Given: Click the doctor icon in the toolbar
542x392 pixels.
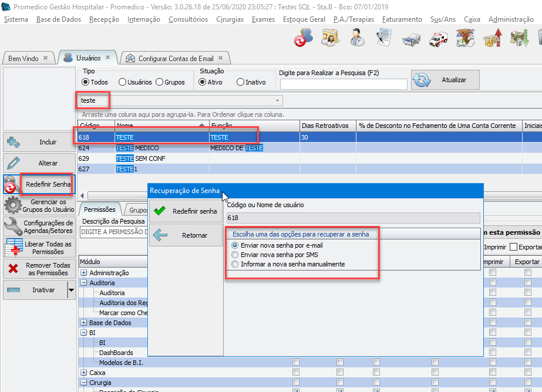Looking at the screenshot, I should [x=356, y=39].
